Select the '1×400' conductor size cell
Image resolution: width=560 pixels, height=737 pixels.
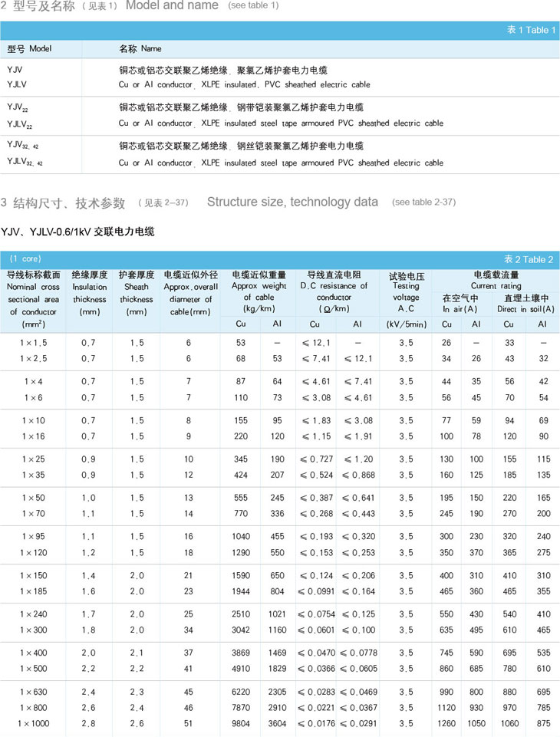tap(34, 653)
